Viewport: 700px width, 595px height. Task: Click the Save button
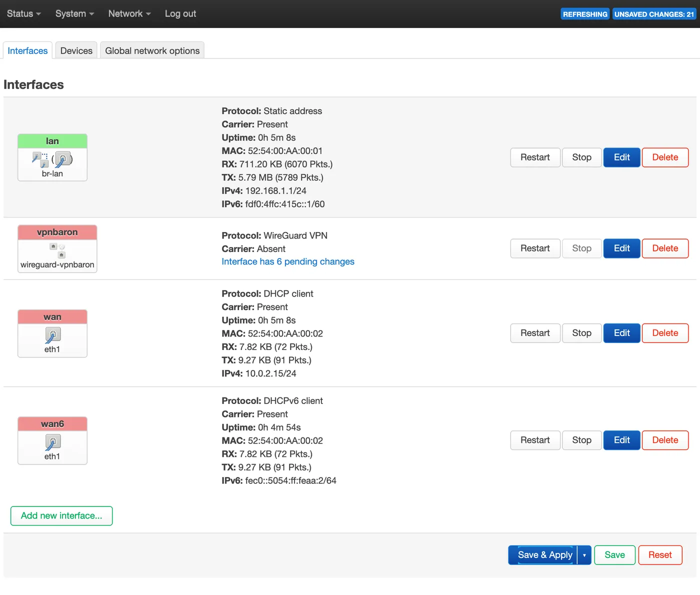coord(615,555)
